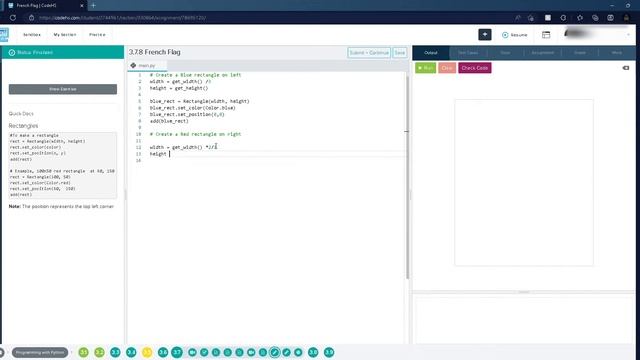This screenshot has height=360, width=640.
Task: Click the gray View Exercise button
Action: click(x=63, y=89)
